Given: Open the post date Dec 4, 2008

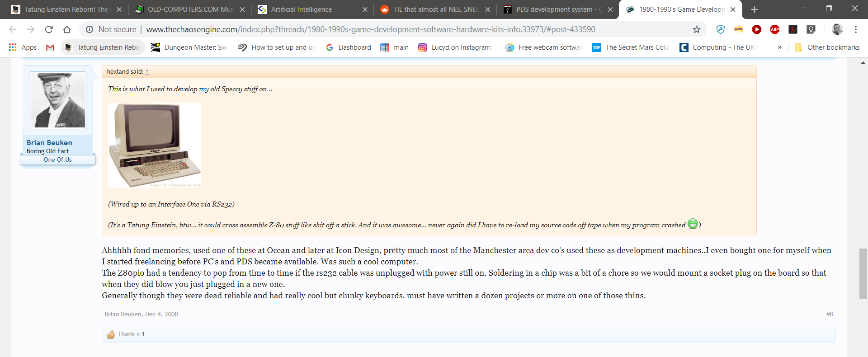Looking at the screenshot, I should [161, 315].
